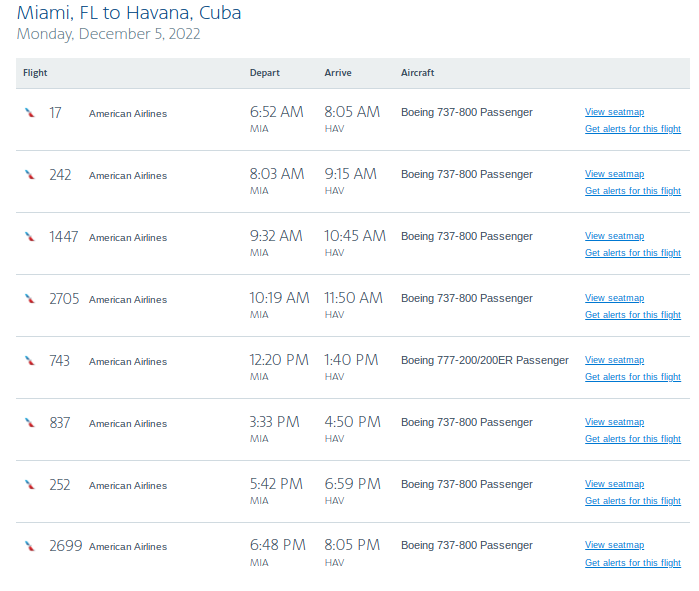Image resolution: width=699 pixels, height=591 pixels.
Task: Click the 4:50 PM arrival time
Action: pyautogui.click(x=352, y=422)
